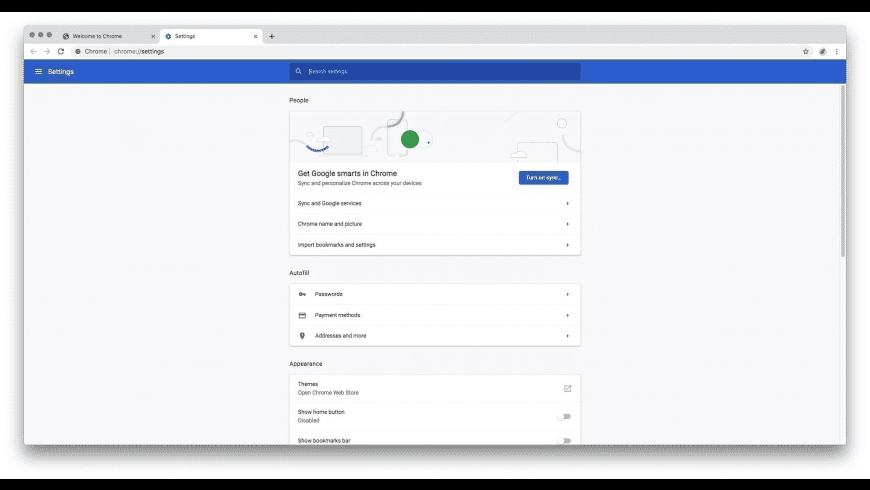This screenshot has width=870, height=490.
Task: Click Chrome name and picture label
Action: coord(330,224)
